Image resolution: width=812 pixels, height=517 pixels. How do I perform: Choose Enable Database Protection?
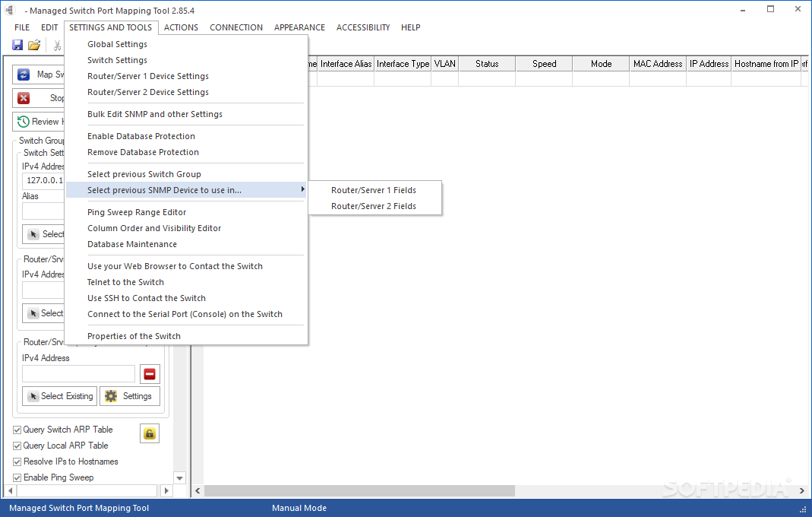[x=186, y=136]
